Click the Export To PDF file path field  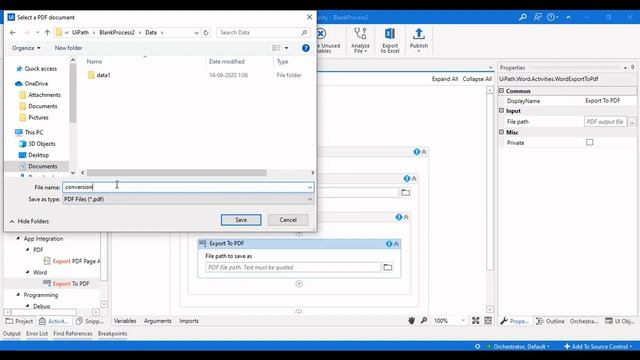click(293, 267)
